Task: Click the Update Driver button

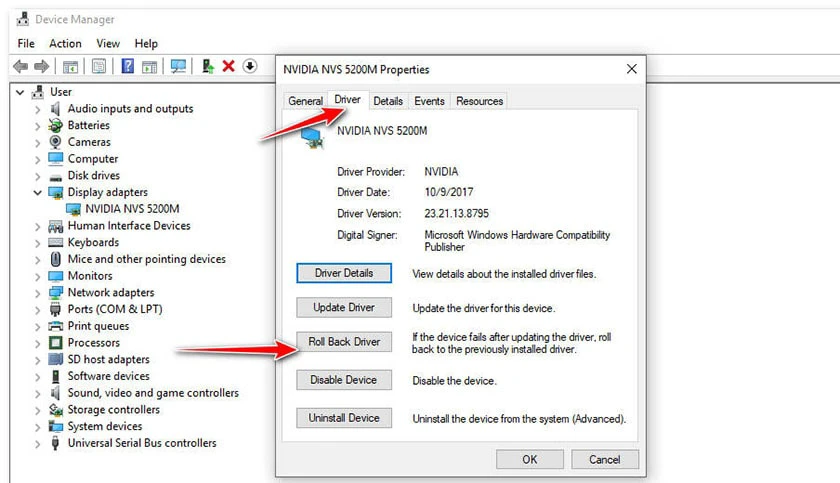Action: (x=344, y=307)
